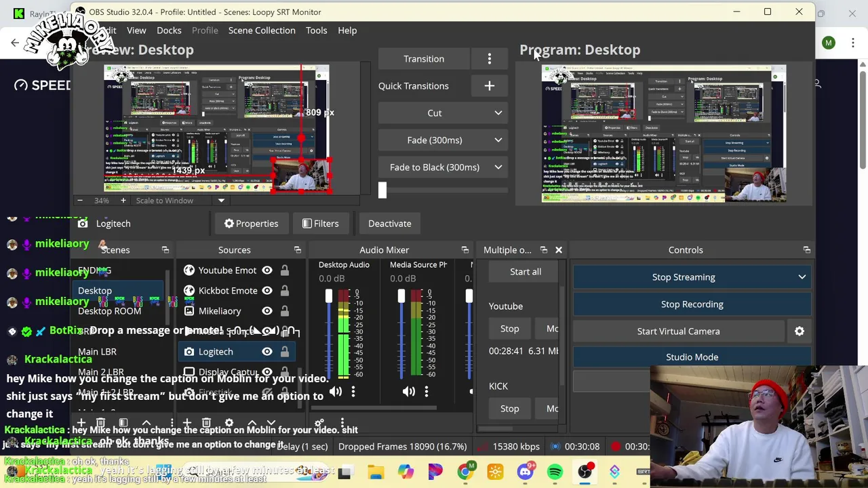This screenshot has width=868, height=488.
Task: Click Start Virtual Camera
Action: click(x=678, y=331)
